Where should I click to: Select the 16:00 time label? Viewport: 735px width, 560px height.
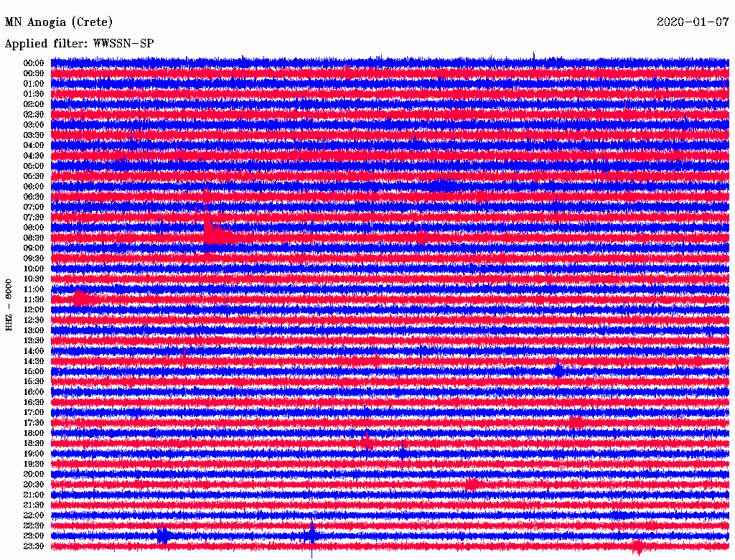(x=34, y=392)
